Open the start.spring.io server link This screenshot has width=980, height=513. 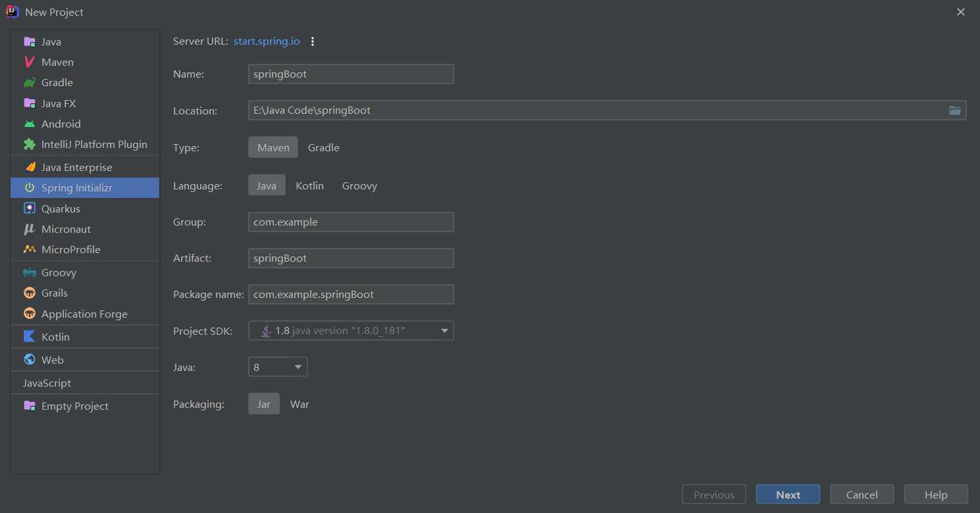tap(267, 41)
